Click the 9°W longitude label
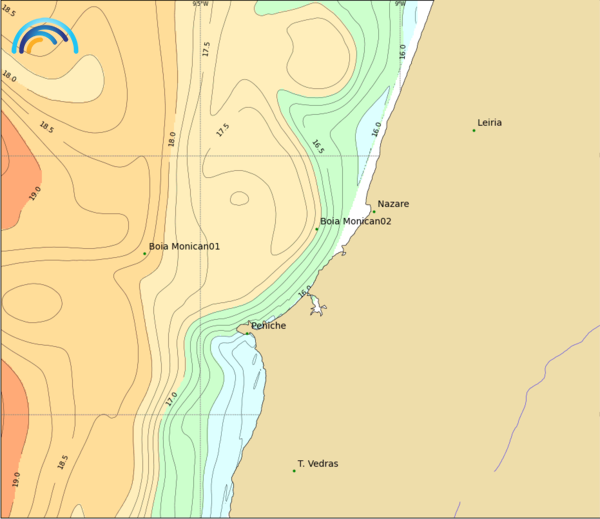 [x=400, y=4]
